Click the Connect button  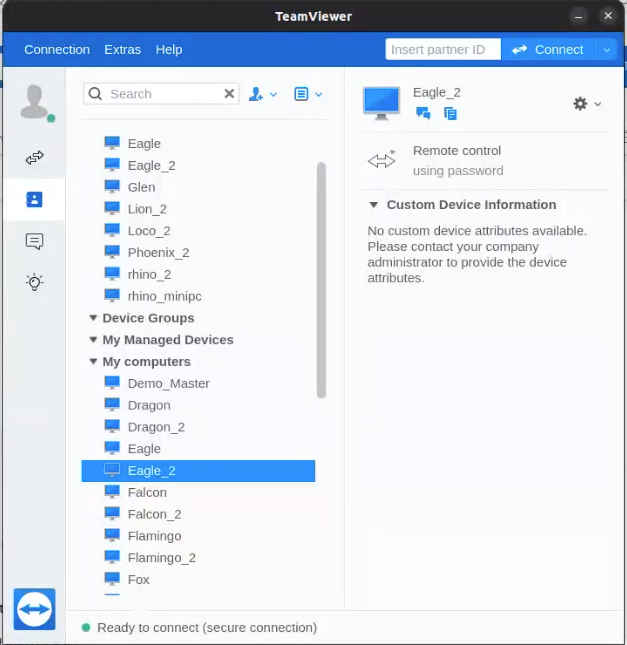(547, 50)
